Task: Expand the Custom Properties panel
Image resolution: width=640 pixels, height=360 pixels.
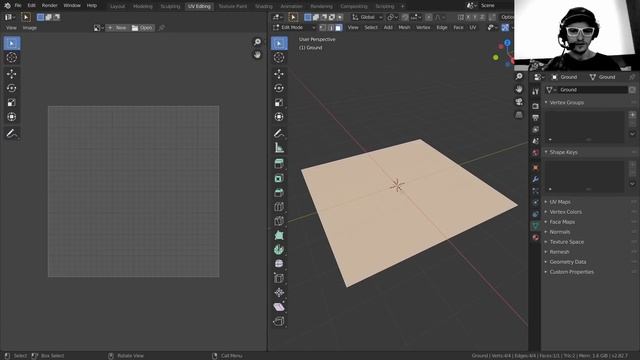Action: pos(571,272)
